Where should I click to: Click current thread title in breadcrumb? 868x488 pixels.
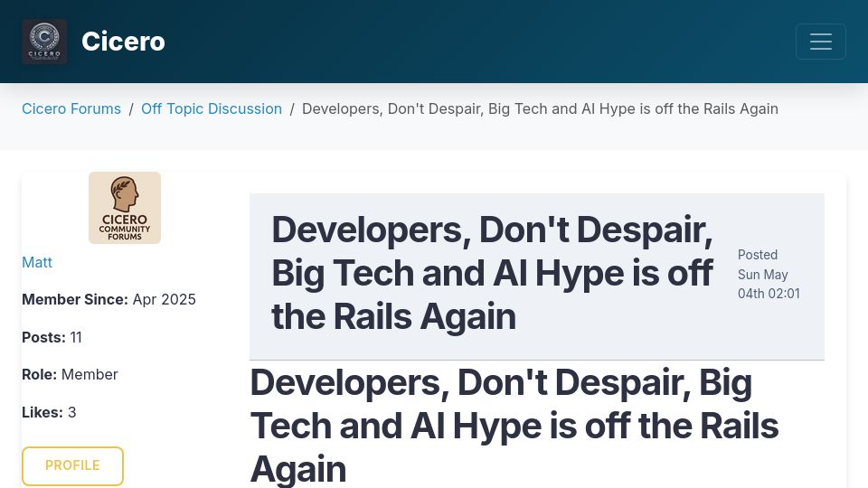[x=540, y=109]
